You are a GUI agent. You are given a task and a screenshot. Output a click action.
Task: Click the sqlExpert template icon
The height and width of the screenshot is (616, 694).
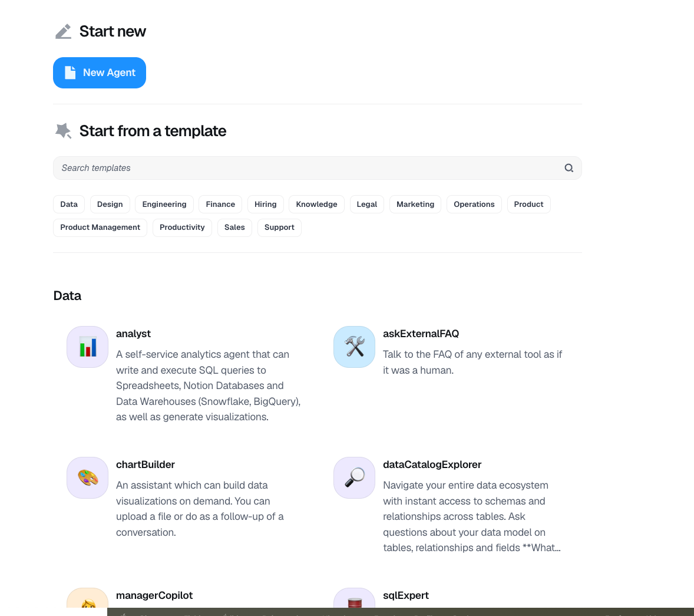click(354, 598)
